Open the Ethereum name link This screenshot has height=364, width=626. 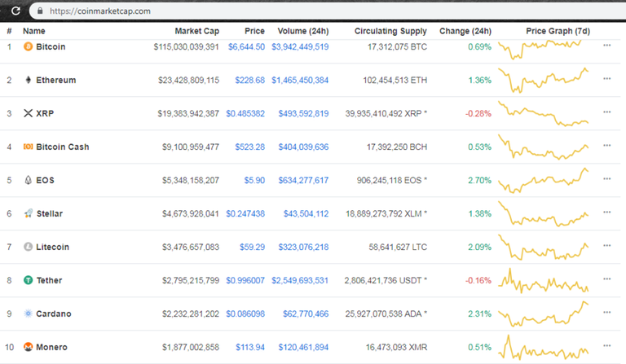click(x=56, y=80)
